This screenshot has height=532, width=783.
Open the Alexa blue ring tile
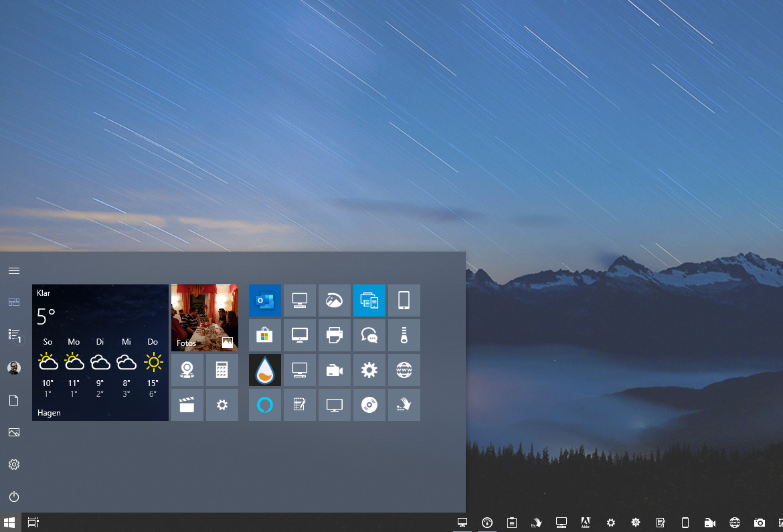264,405
